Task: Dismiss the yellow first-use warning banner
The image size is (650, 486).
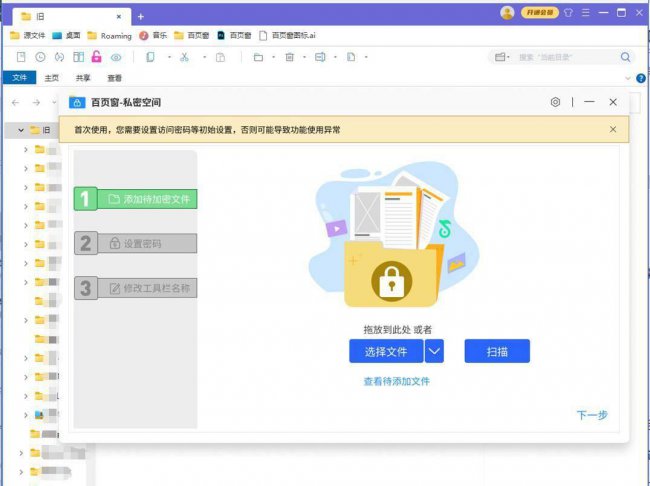Action: (613, 129)
